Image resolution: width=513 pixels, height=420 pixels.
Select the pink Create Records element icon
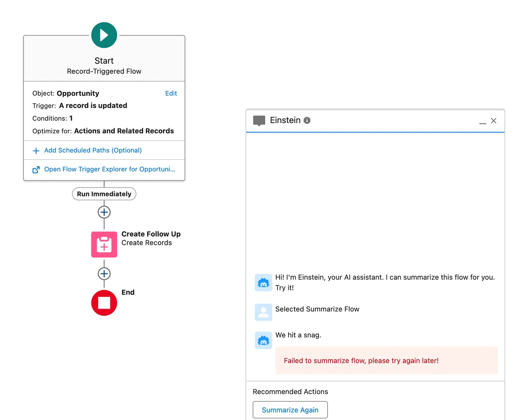[x=104, y=244]
